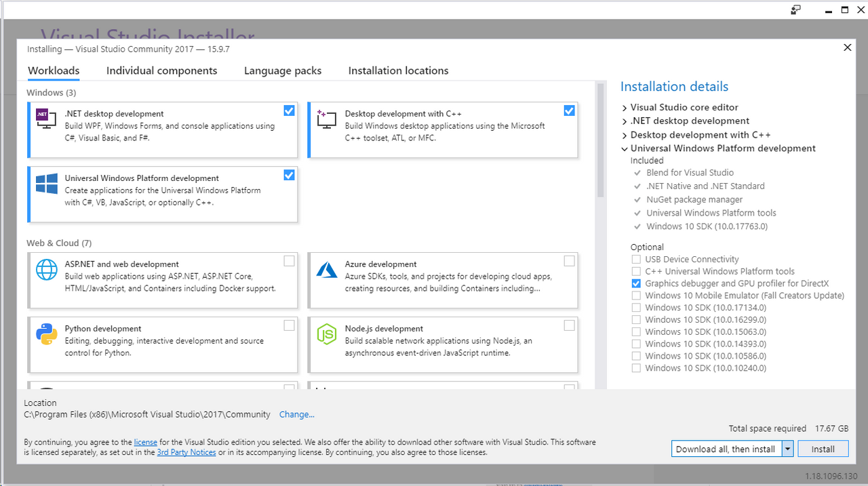
Task: Enable C++ Universal Windows Platform tools option
Action: [x=636, y=271]
